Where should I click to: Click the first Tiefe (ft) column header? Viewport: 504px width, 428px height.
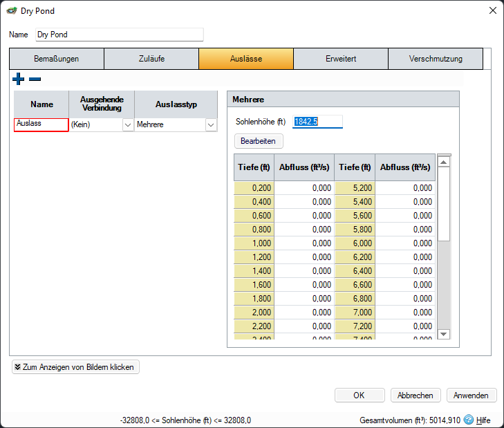(x=254, y=167)
